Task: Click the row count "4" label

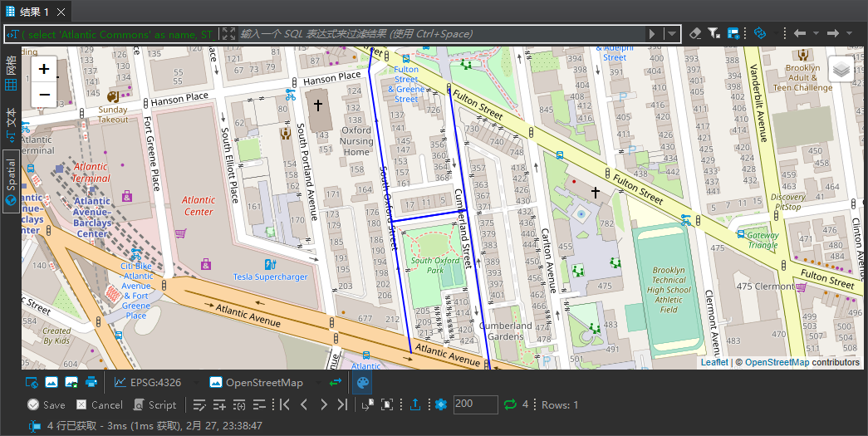Action: pos(525,405)
